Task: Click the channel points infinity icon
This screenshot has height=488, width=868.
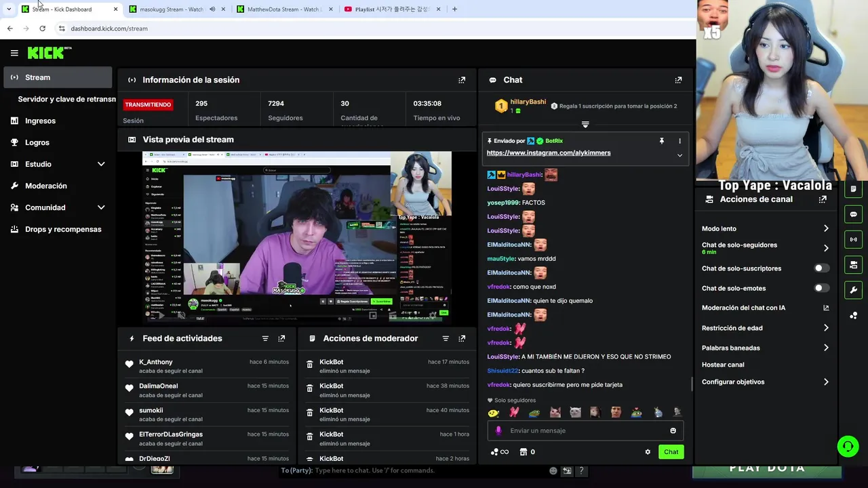Action: click(x=500, y=452)
